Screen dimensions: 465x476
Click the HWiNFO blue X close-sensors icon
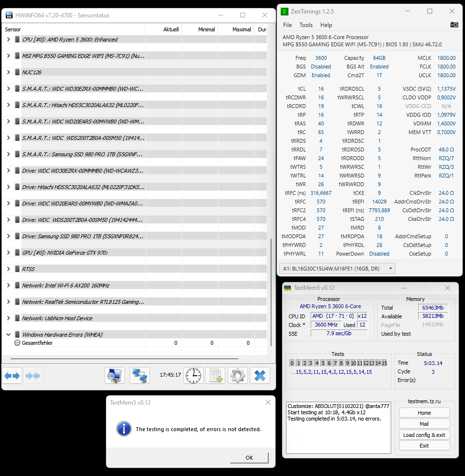pos(260,376)
